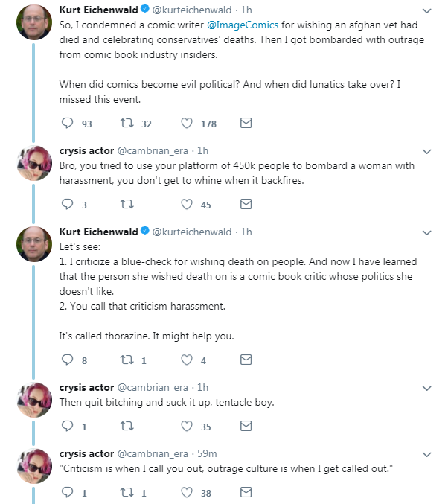The height and width of the screenshot is (504, 448).
Task: Open crysis actor's pink-haired avatar on second tweet
Action: pos(34,163)
